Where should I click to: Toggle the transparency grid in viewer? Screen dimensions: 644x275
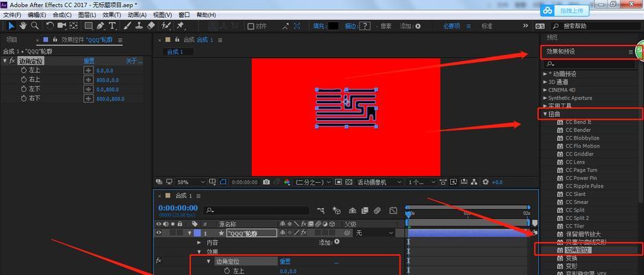[x=349, y=182]
